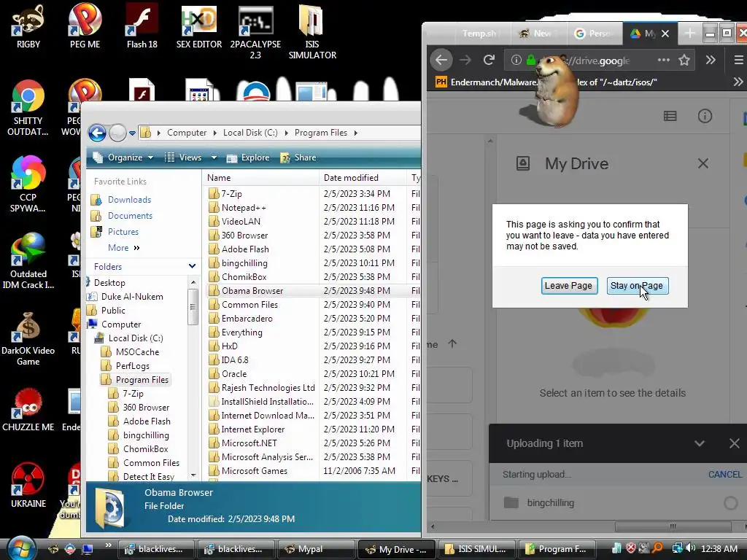This screenshot has height=560, width=747.
Task: Click the folder tree vertical scrollbar thumb
Action: (x=193, y=307)
